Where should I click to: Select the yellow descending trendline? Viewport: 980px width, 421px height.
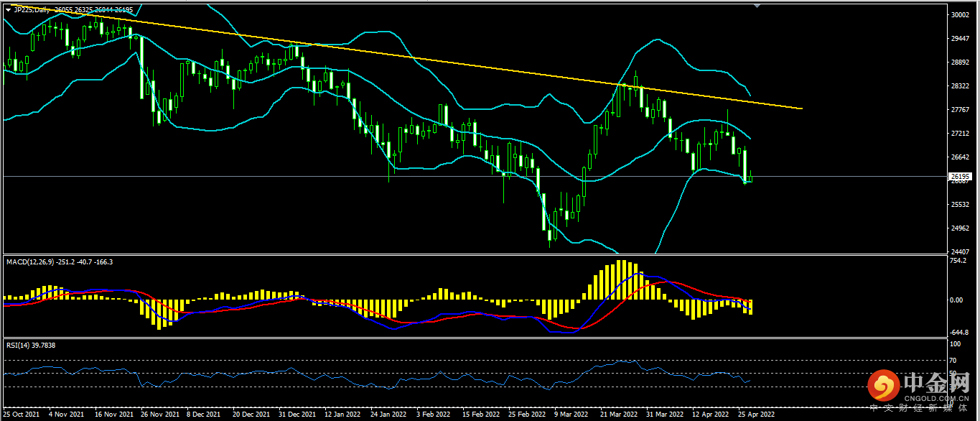[x=431, y=60]
